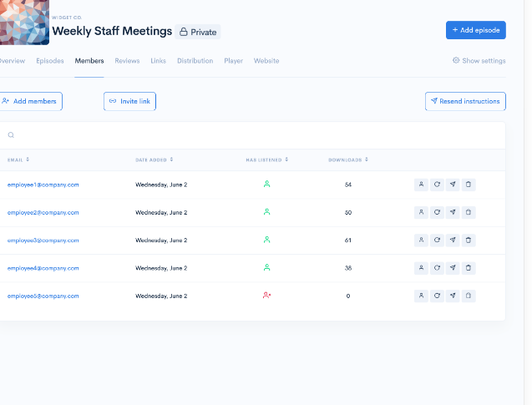Image resolution: width=532 pixels, height=405 pixels.
Task: Click the send icon for employee3@company.com
Action: click(453, 240)
